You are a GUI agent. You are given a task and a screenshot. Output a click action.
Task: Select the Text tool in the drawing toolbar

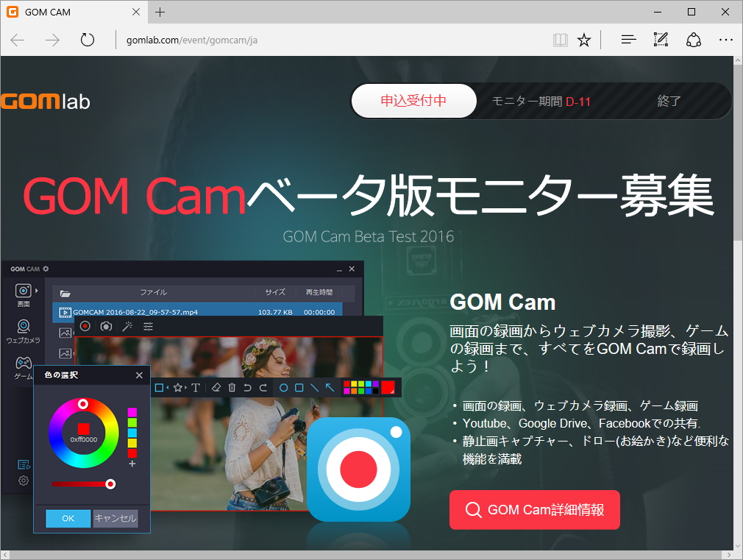tap(196, 387)
